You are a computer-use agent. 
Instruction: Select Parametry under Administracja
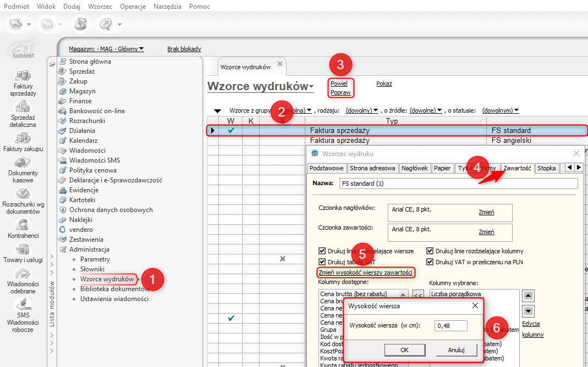click(95, 259)
